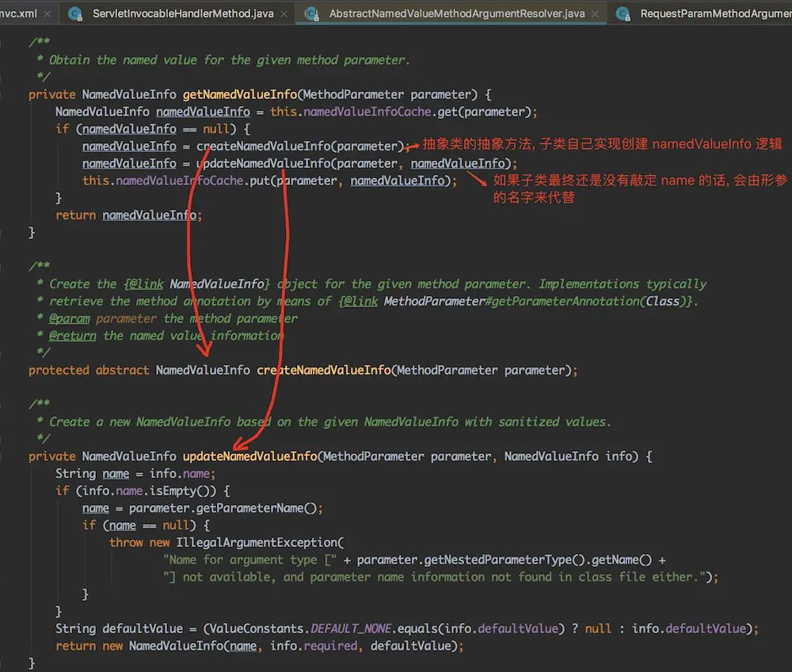Close the mvc.xml editor tab
The image size is (792, 672).
(x=48, y=13)
